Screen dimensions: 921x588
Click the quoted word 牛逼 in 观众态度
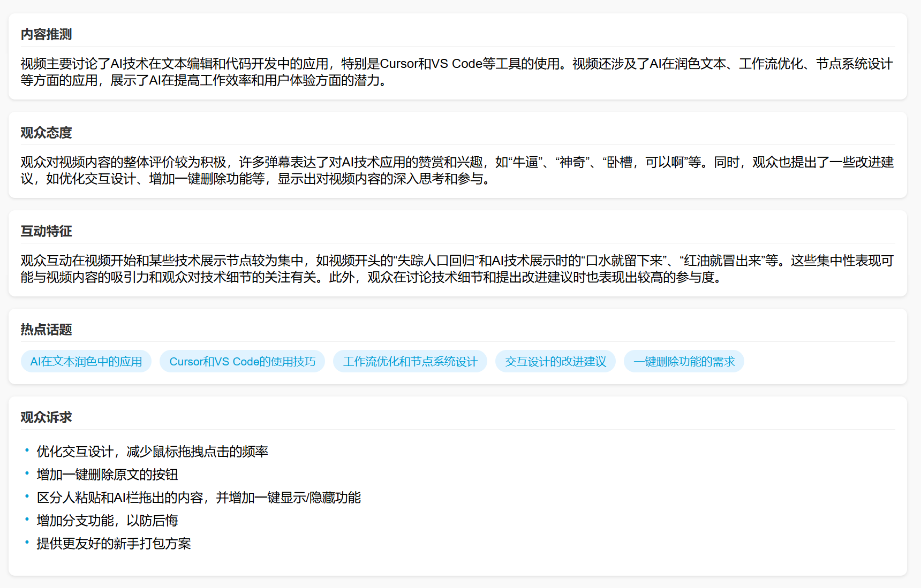click(x=526, y=163)
